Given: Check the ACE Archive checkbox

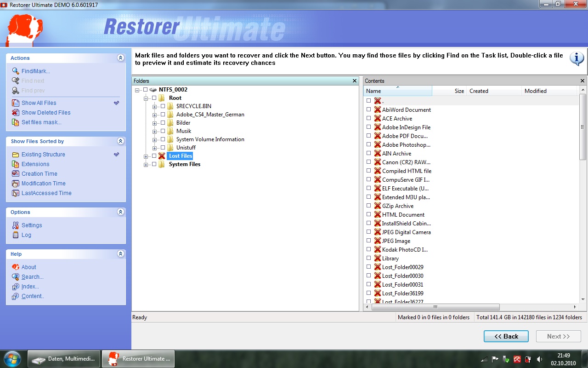Looking at the screenshot, I should pyautogui.click(x=369, y=118).
